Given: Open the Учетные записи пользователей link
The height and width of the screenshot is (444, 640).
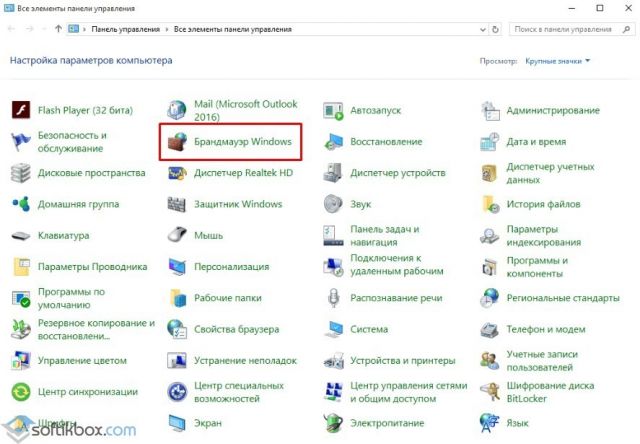Looking at the screenshot, I should pyautogui.click(x=542, y=361).
